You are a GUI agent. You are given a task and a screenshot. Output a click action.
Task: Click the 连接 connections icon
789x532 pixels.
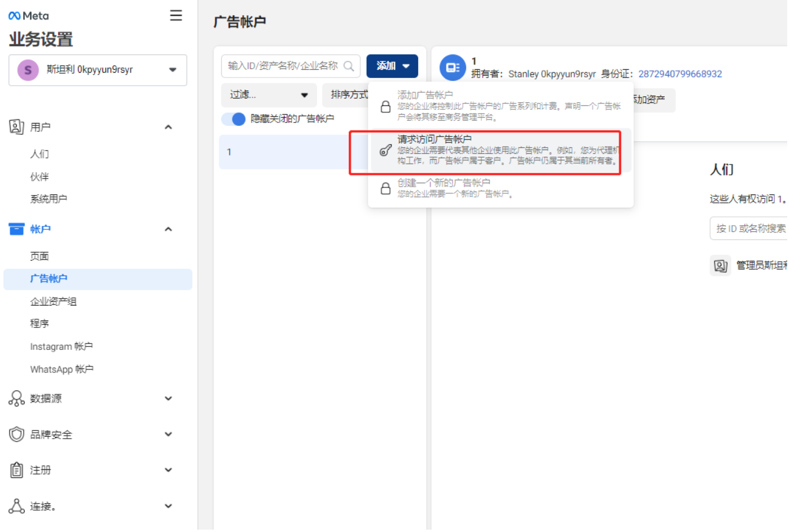17,506
